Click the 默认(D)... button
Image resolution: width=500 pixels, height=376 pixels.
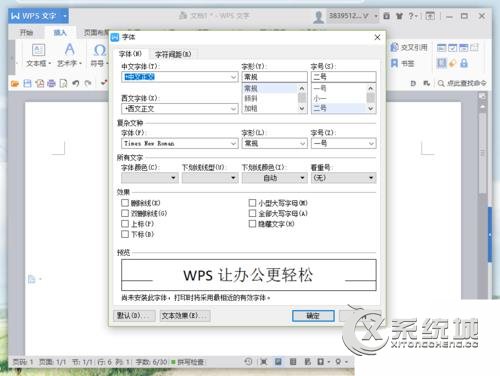pos(134,315)
